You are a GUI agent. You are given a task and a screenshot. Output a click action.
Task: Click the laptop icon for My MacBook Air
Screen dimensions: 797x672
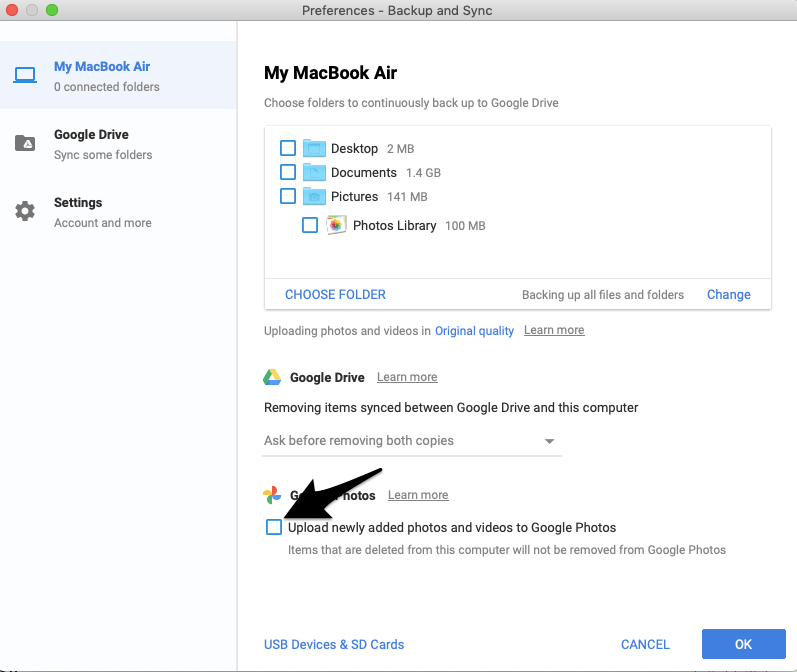coord(25,75)
